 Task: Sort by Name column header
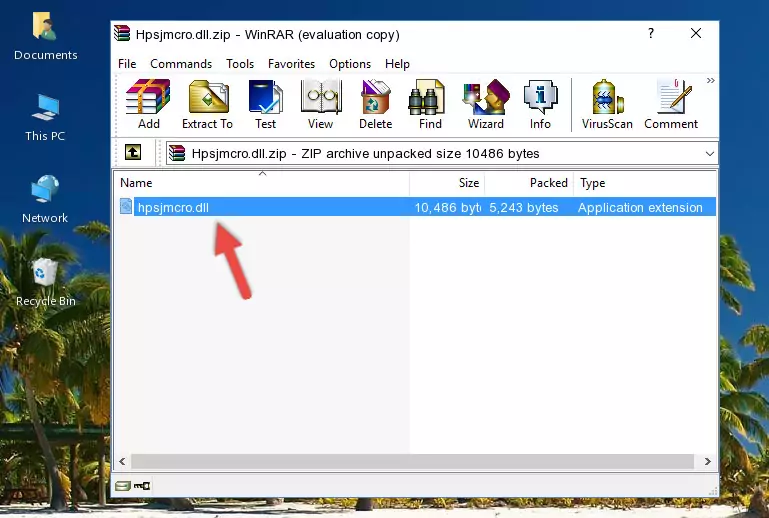[x=262, y=183]
